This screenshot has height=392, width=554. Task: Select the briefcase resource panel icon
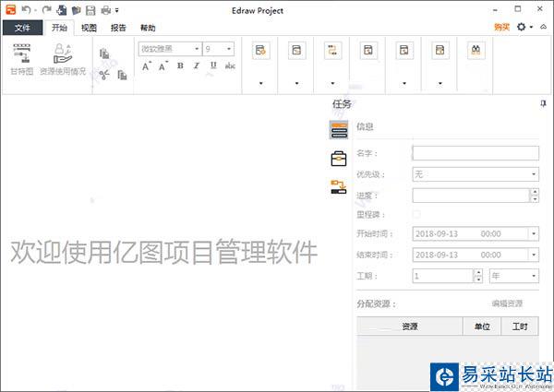coord(339,159)
